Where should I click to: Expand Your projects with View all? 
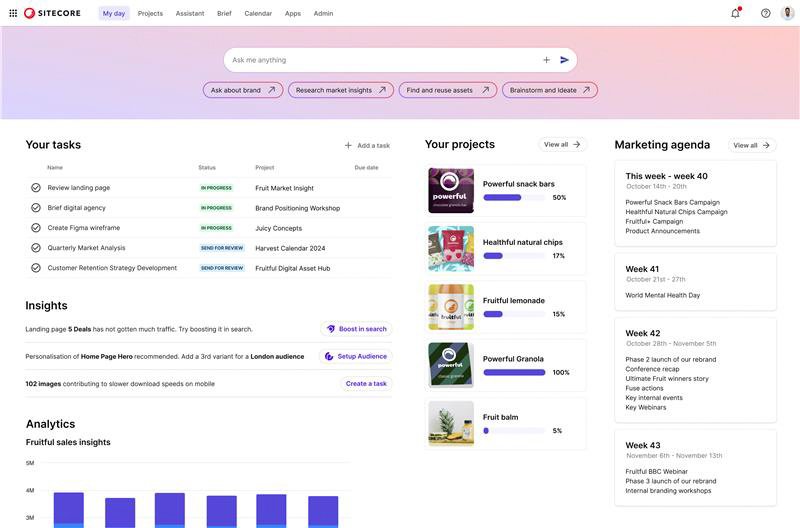562,145
